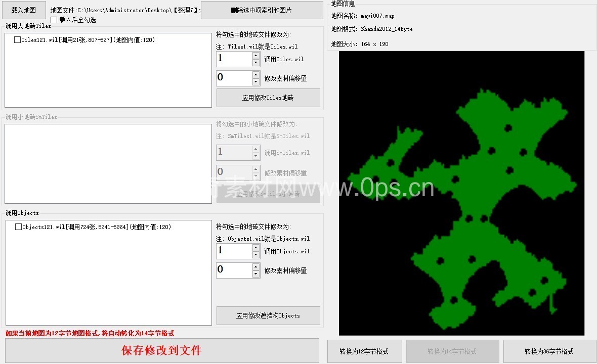Click 保存修改到文件 button

click(x=162, y=350)
